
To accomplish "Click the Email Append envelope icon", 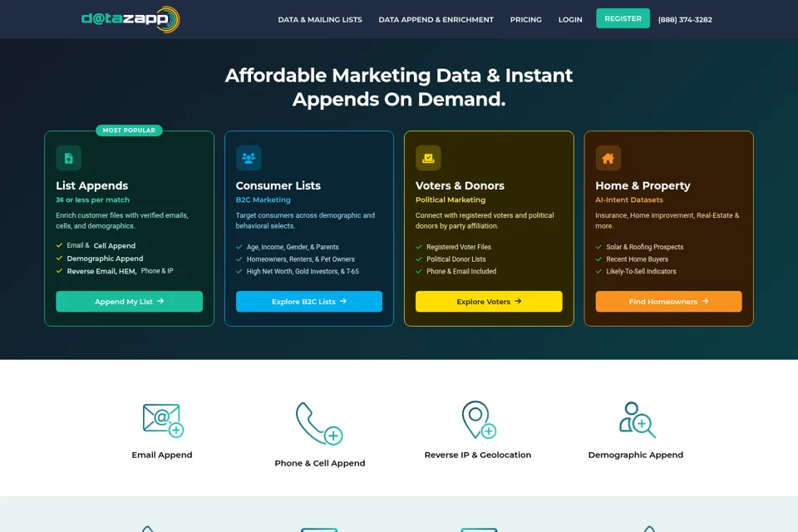I will coord(163,421).
